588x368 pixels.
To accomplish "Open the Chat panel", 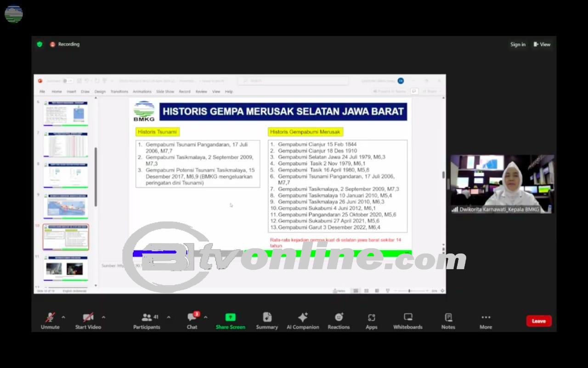I will pyautogui.click(x=192, y=317).
